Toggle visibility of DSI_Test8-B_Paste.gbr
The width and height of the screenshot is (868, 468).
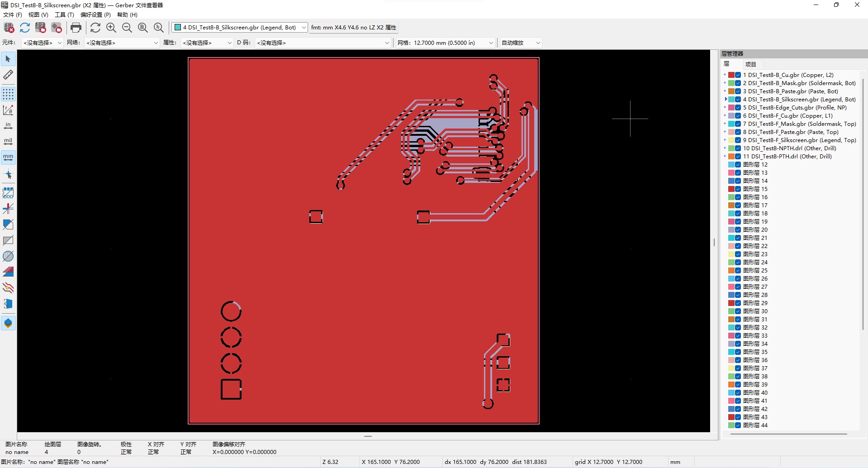tap(738, 91)
